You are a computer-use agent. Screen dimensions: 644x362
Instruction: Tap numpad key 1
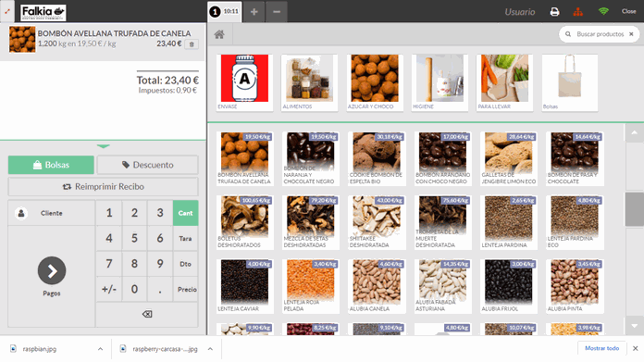coord(109,213)
